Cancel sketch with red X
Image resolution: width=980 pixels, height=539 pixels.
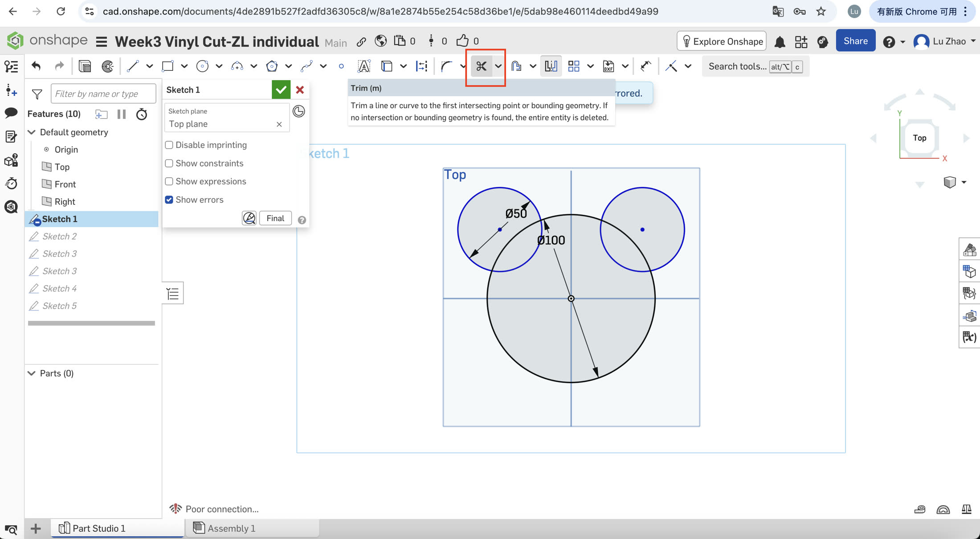point(300,90)
